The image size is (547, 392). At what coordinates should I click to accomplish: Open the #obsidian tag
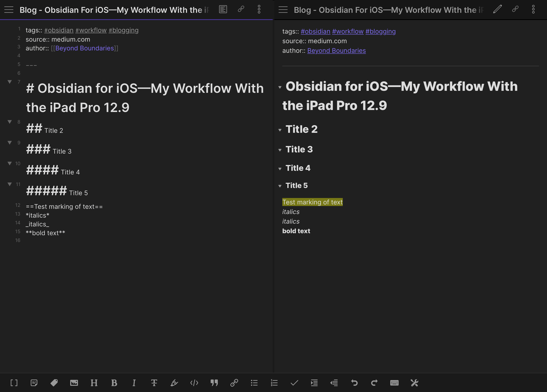pos(316,31)
